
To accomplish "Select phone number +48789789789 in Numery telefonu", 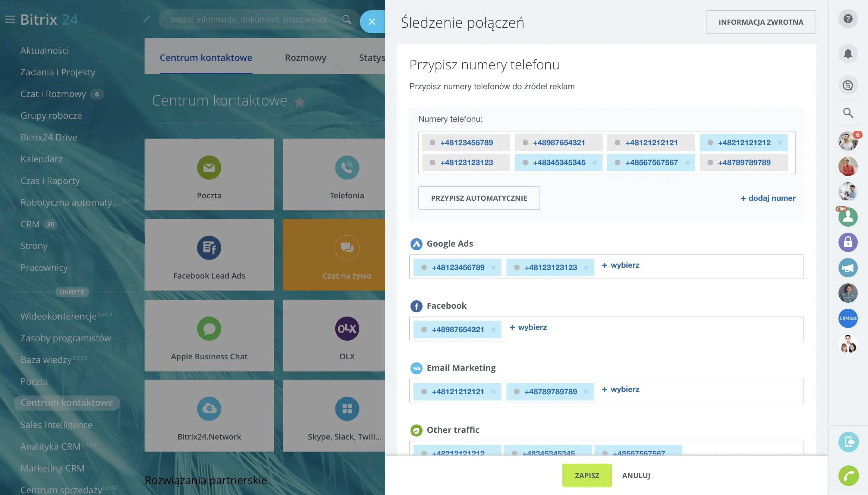I will 744,162.
